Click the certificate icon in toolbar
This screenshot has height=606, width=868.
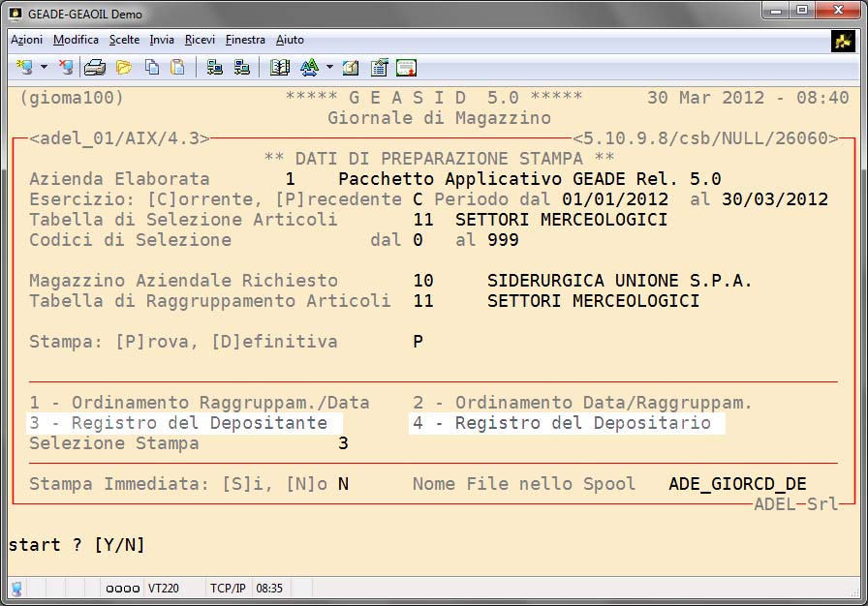[406, 68]
